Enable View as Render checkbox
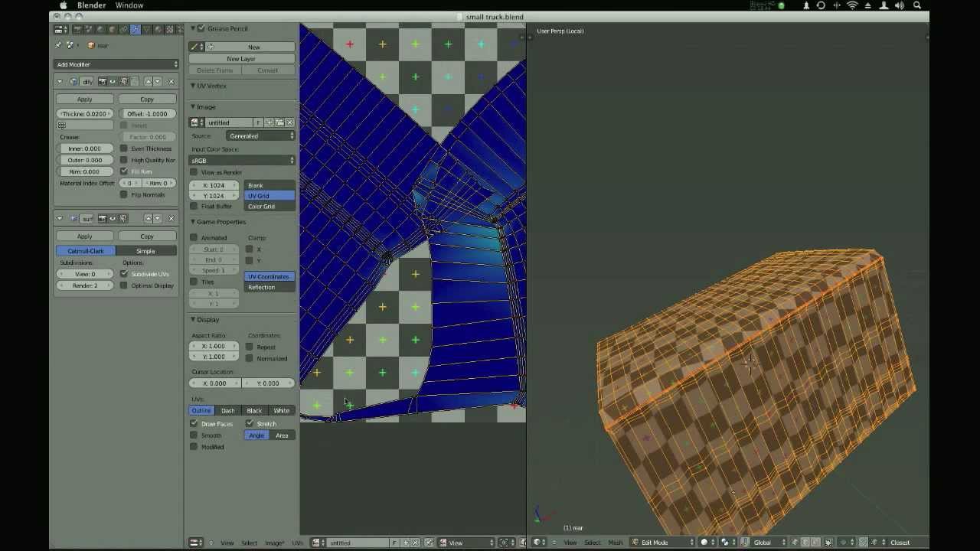The height and width of the screenshot is (551, 980). click(x=194, y=172)
